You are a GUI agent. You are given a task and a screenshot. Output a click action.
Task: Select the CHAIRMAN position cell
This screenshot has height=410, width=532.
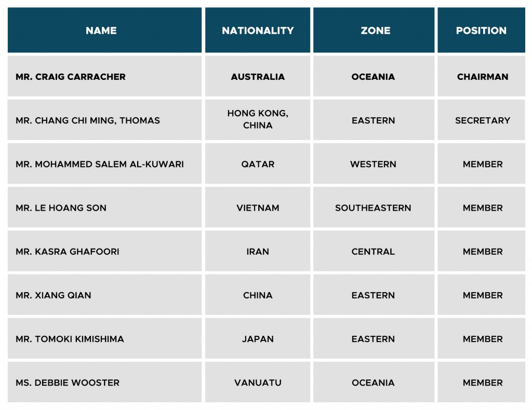tap(481, 76)
